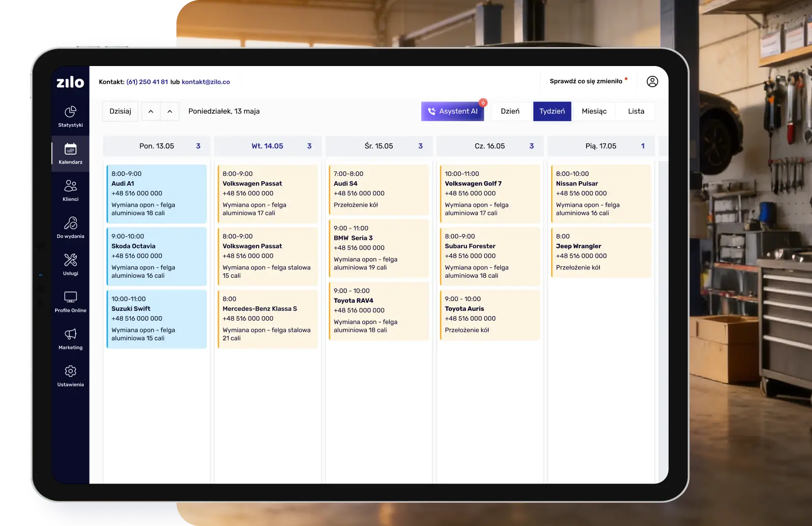The height and width of the screenshot is (526, 812).
Task: Click Sprawdź co się zmieniło link
Action: pyautogui.click(x=586, y=81)
